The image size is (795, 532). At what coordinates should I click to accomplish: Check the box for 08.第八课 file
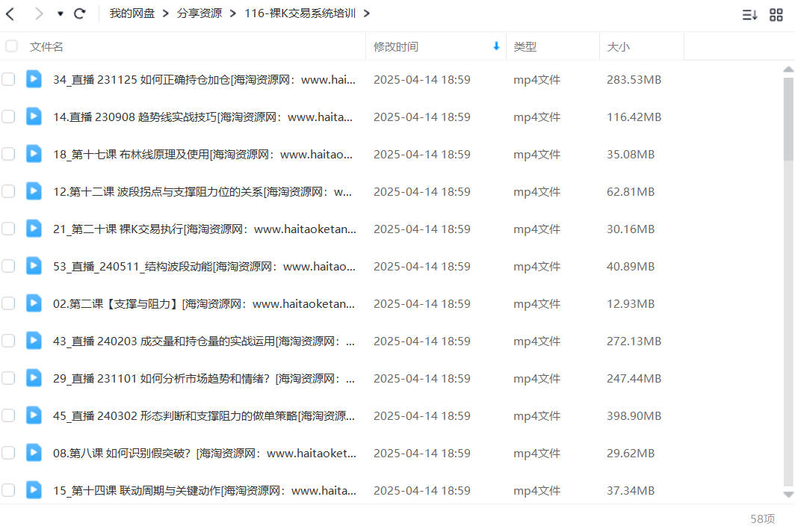pyautogui.click(x=8, y=454)
